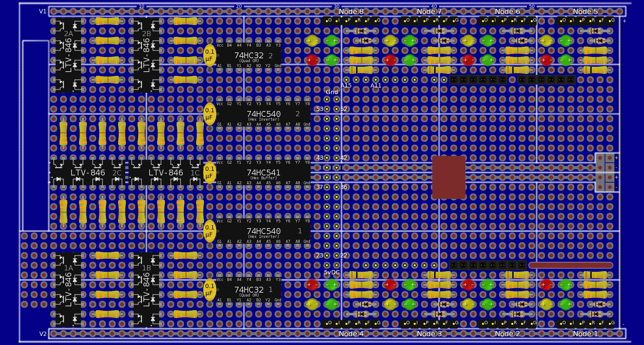Select the Gnd pin label
Image resolution: width=644 pixels, height=345 pixels.
[x=332, y=92]
